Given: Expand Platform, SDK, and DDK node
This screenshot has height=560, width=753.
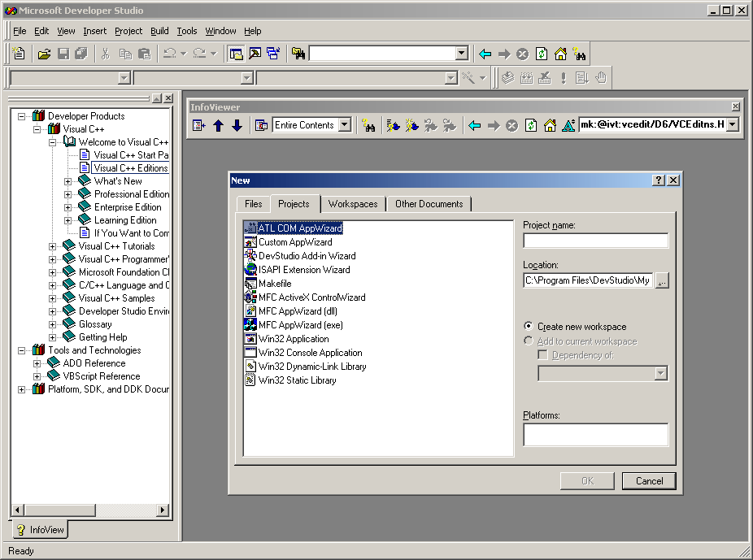Looking at the screenshot, I should 22,389.
